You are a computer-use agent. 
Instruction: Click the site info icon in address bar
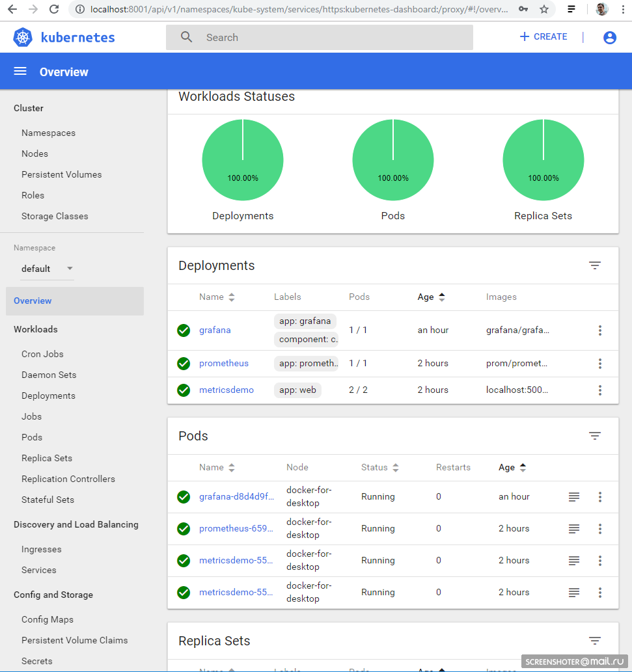coord(80,9)
